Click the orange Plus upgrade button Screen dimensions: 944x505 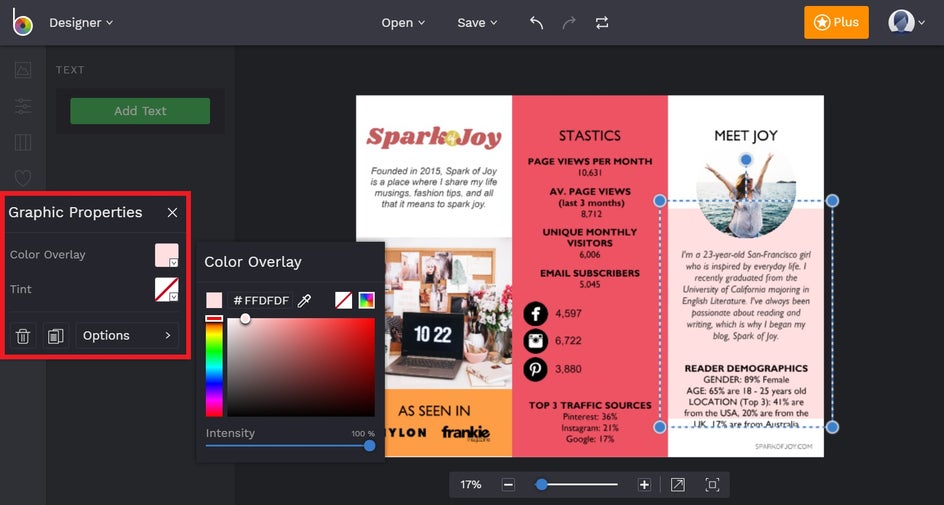[836, 22]
